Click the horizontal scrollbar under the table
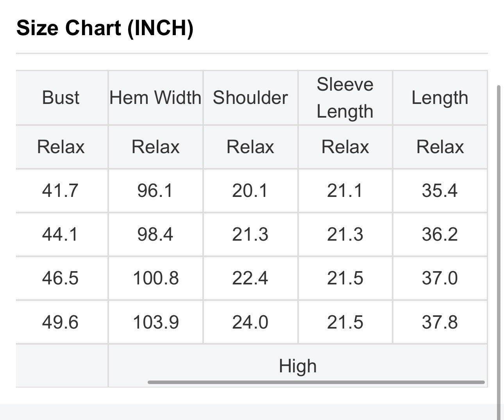The width and height of the screenshot is (504, 420). (316, 382)
